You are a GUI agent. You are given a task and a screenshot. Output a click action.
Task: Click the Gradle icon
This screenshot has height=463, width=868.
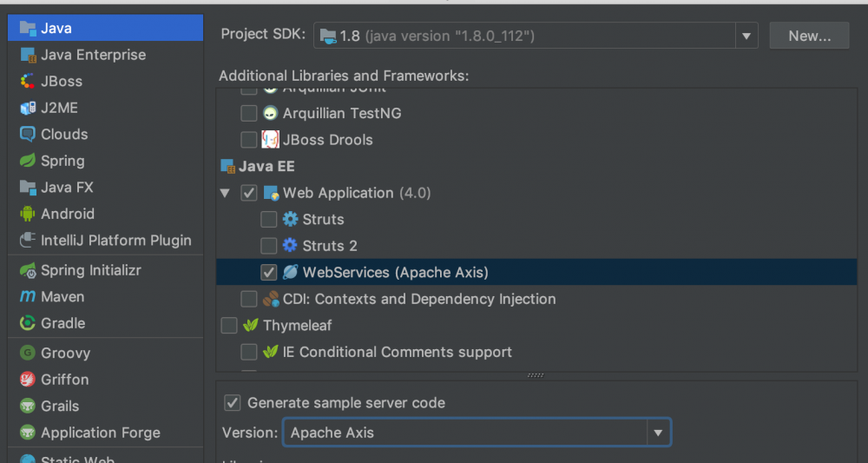pos(28,323)
